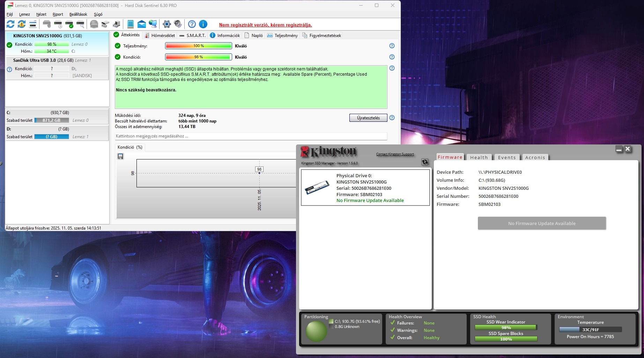Open the Beállítások menu
The height and width of the screenshot is (358, 644).
pyautogui.click(x=78, y=14)
